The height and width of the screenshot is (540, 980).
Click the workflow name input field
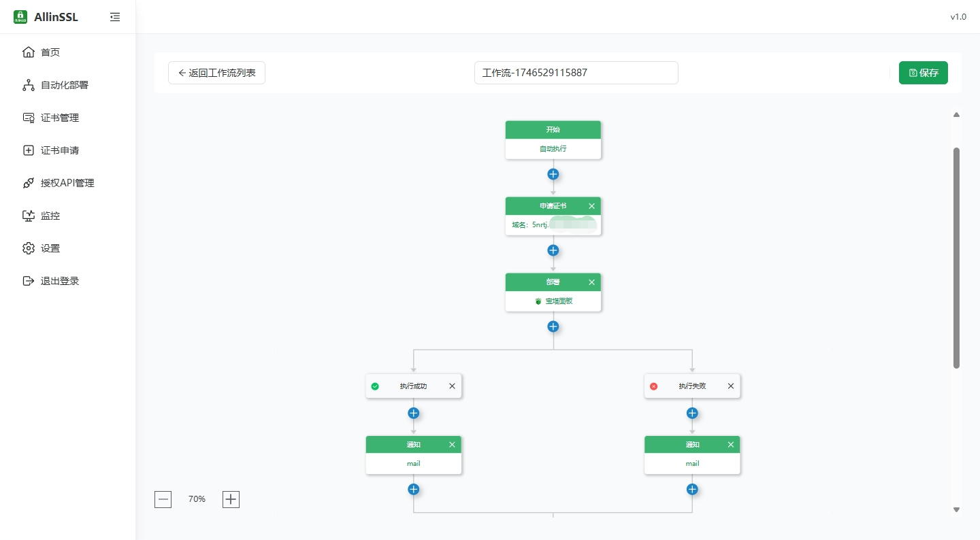(576, 73)
